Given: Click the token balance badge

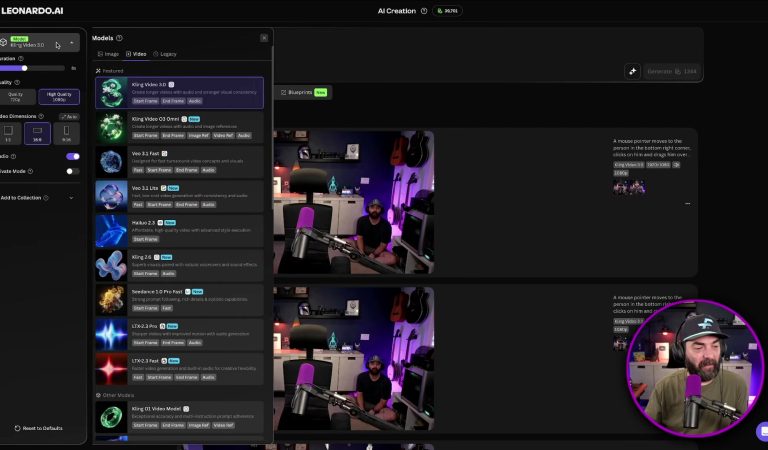Looking at the screenshot, I should [x=447, y=11].
